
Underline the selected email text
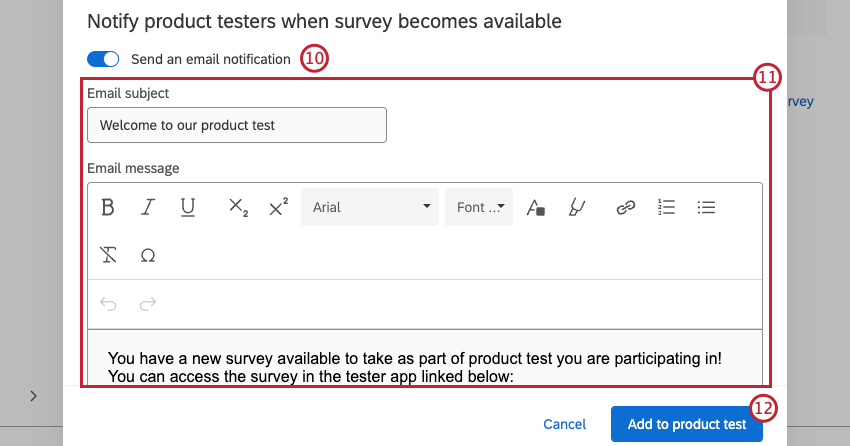pyautogui.click(x=187, y=207)
